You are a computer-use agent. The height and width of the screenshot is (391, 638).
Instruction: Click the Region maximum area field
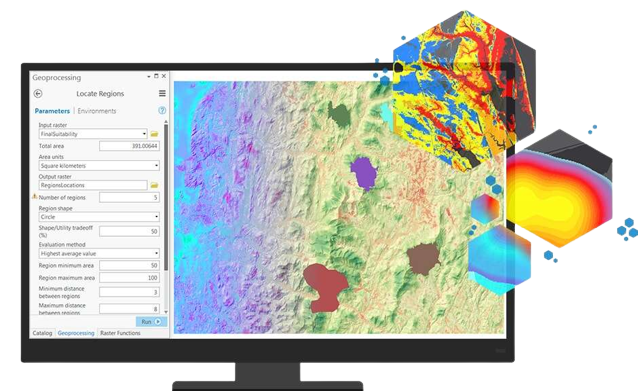click(x=129, y=278)
